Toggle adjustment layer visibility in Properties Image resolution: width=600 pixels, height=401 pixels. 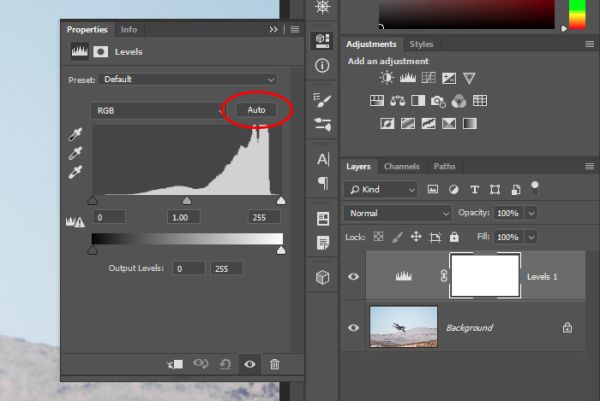click(250, 364)
